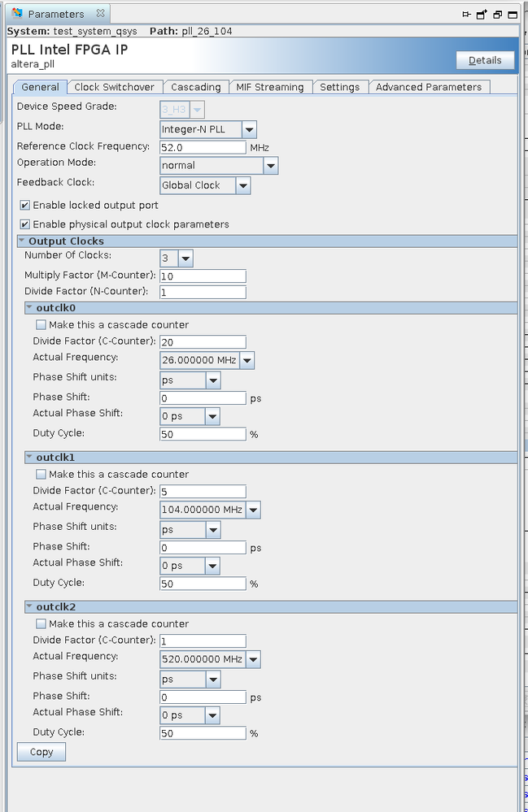Close the Parameters tab with its X icon
The image size is (528, 812).
coord(99,14)
